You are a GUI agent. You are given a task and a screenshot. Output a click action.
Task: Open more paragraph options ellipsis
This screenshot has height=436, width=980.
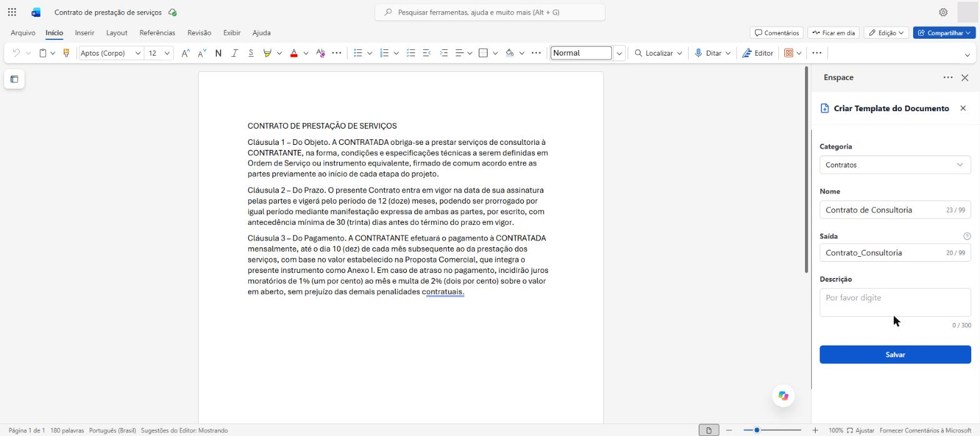click(x=536, y=53)
